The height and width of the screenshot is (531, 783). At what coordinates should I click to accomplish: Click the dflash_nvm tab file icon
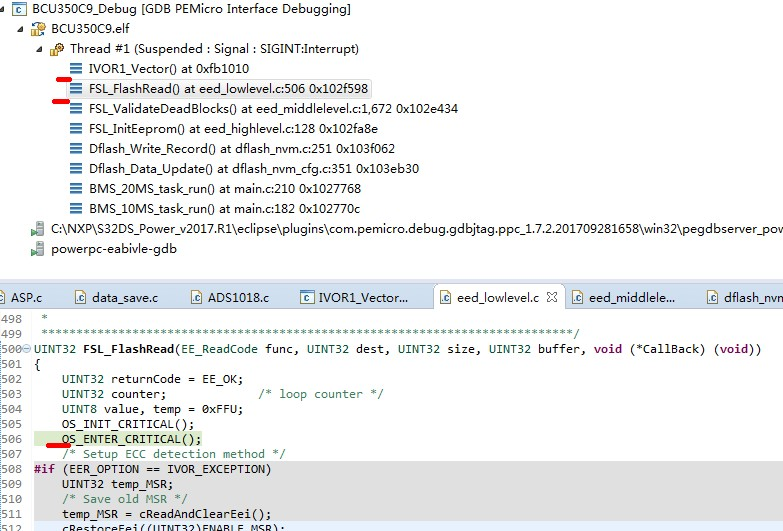click(x=713, y=298)
